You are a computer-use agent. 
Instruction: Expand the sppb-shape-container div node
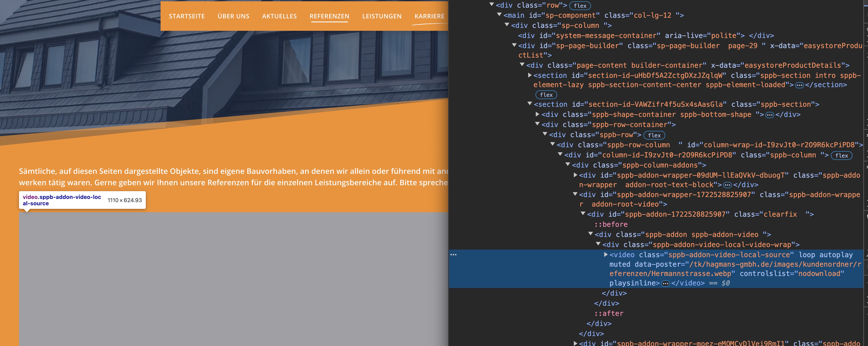tap(538, 114)
